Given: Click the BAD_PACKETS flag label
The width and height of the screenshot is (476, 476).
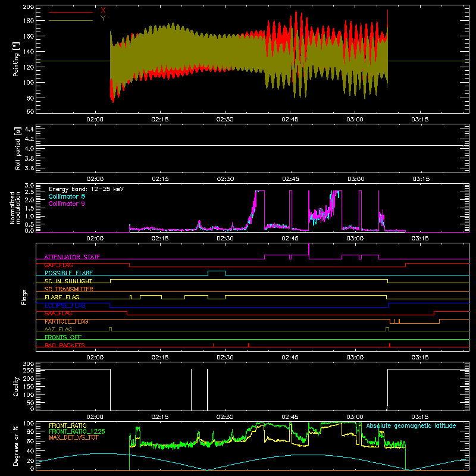Looking at the screenshot, I should [x=65, y=345].
